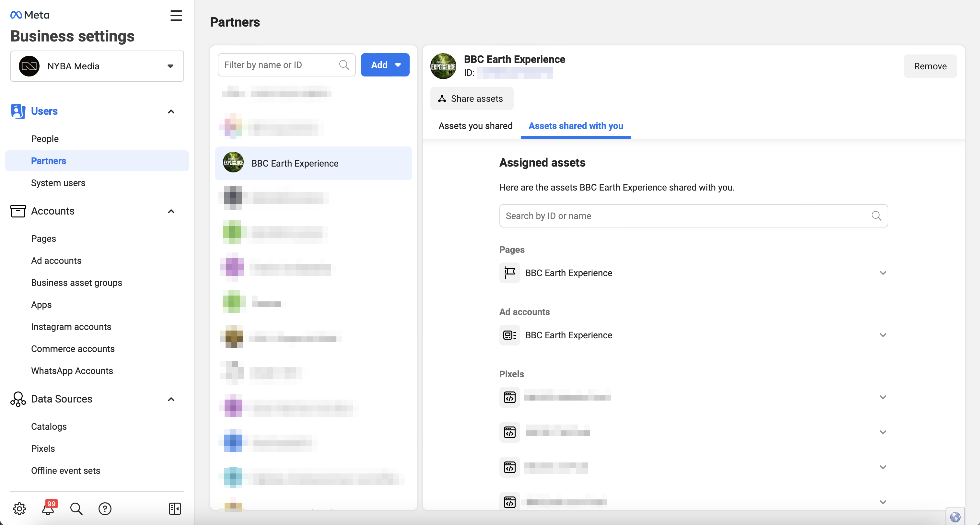
Task: Expand the BBC Earth Experience ad account row
Action: 882,335
